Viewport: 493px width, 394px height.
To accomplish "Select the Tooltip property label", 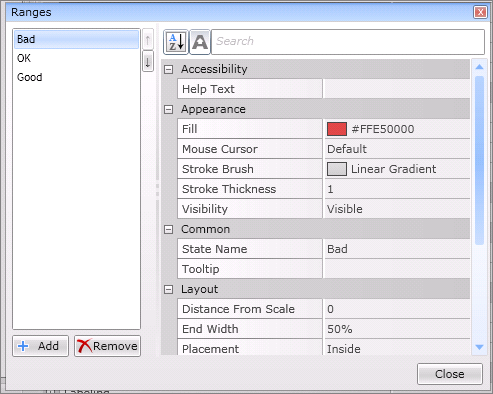I will (250, 269).
